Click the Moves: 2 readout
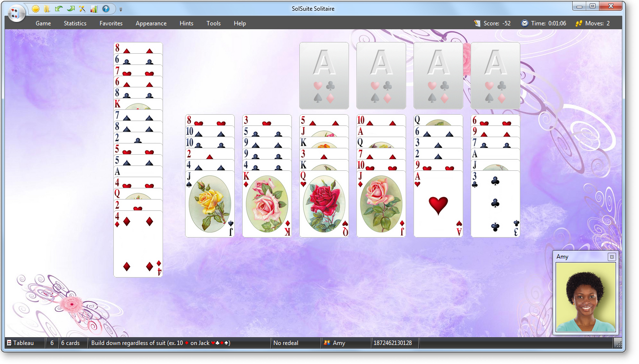This screenshot has height=364, width=639. click(x=598, y=23)
